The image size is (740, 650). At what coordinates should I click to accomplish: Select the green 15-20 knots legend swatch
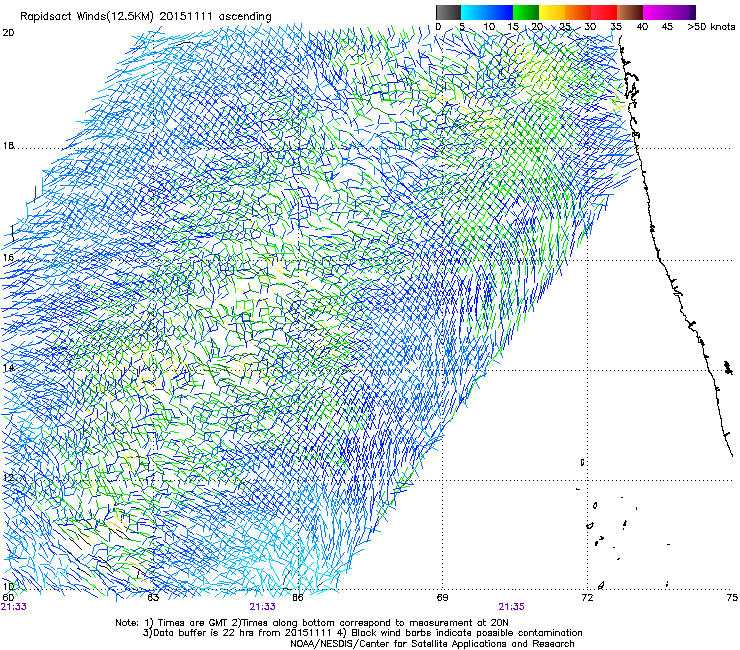pos(526,12)
